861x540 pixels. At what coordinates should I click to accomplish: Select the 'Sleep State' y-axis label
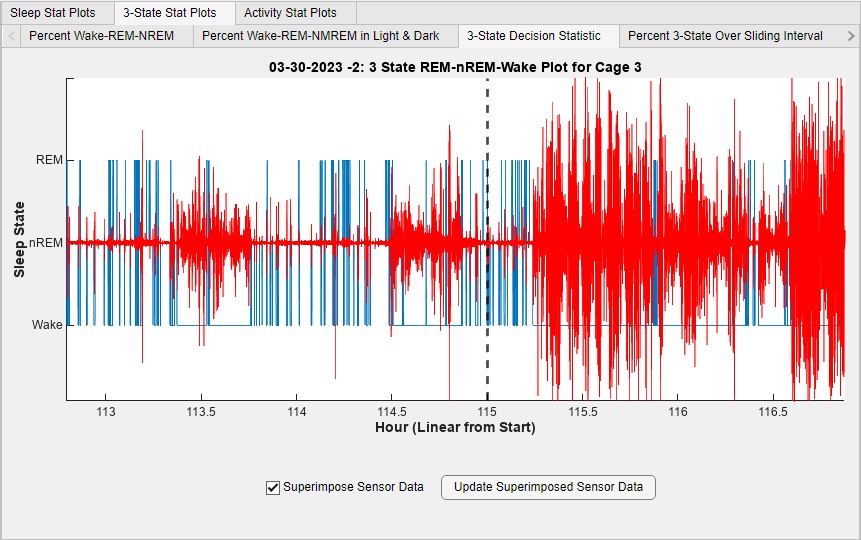(x=19, y=240)
